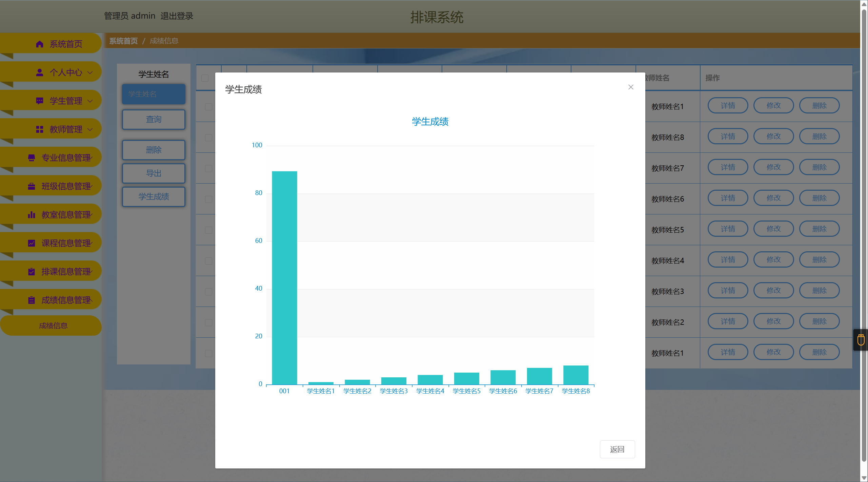This screenshot has width=868, height=482.
Task: Click the tall 001 bar in chart
Action: click(284, 278)
